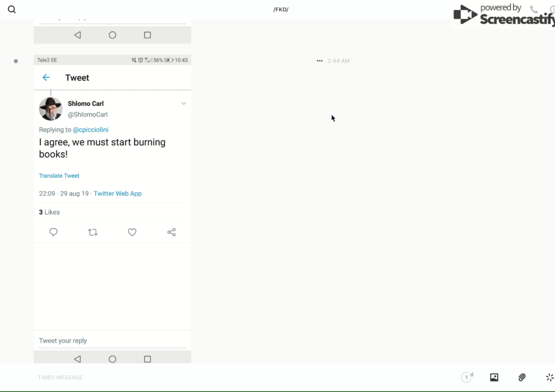
Task: Click the Android home circle button at bottom
Action: coord(112,359)
